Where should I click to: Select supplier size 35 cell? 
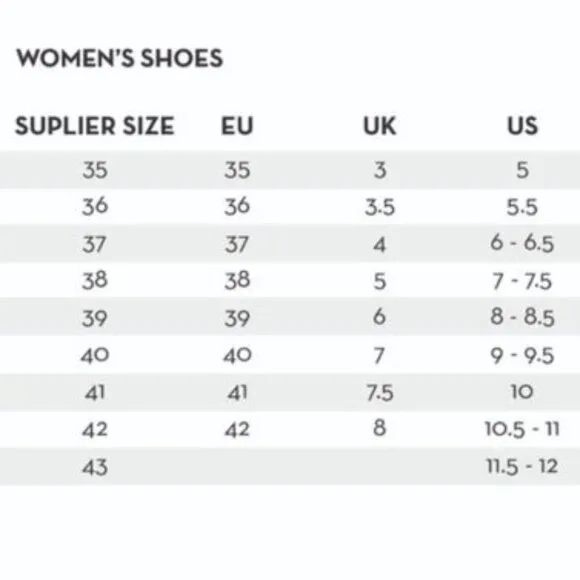pyautogui.click(x=95, y=170)
